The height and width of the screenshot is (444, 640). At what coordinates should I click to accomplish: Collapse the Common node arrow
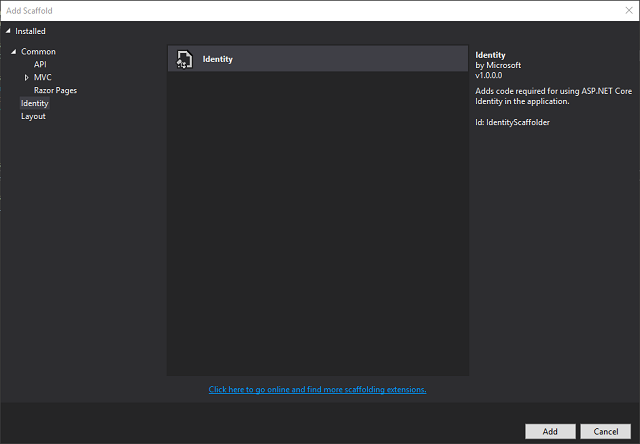pyautogui.click(x=14, y=52)
